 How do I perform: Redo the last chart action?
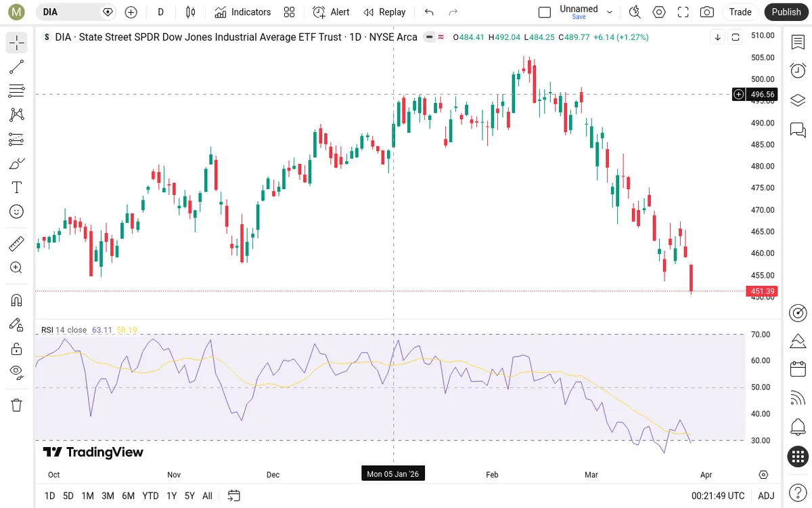coord(453,12)
